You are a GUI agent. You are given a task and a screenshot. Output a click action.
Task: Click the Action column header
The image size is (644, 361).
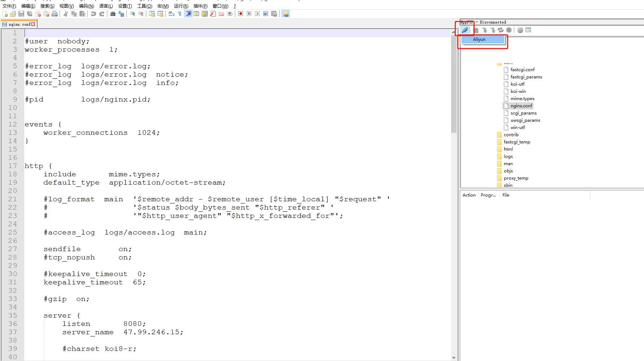tap(469, 195)
